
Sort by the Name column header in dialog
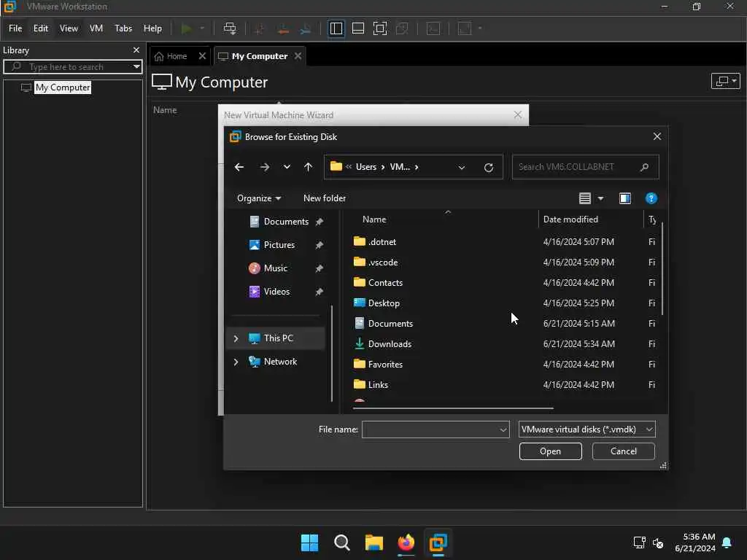pos(374,219)
